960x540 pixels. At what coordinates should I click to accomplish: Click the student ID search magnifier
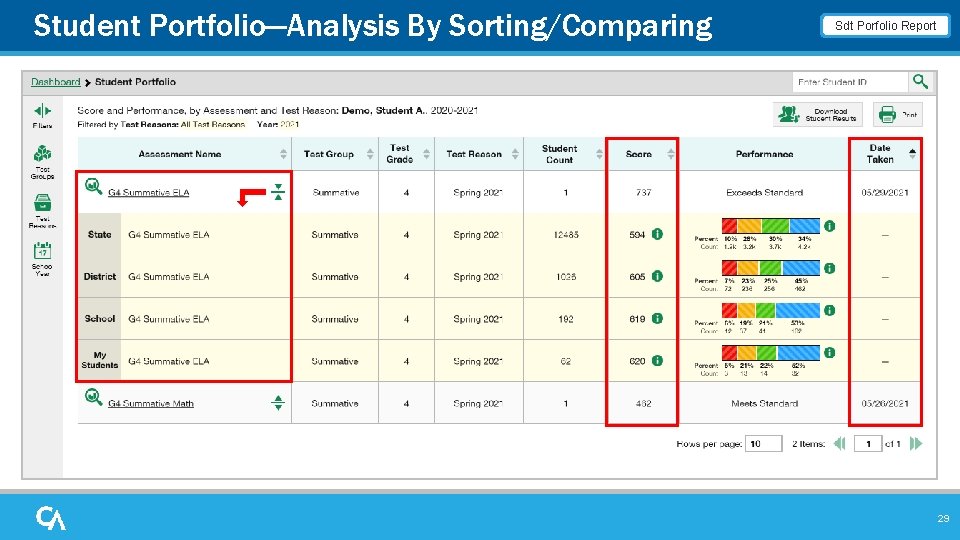[920, 81]
